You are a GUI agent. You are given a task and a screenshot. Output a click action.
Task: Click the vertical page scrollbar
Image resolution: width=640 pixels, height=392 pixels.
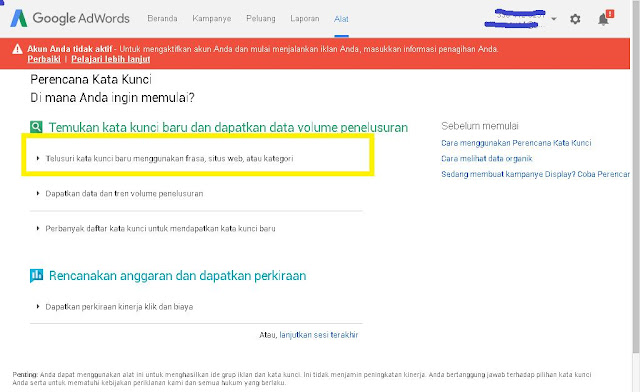pos(636,176)
